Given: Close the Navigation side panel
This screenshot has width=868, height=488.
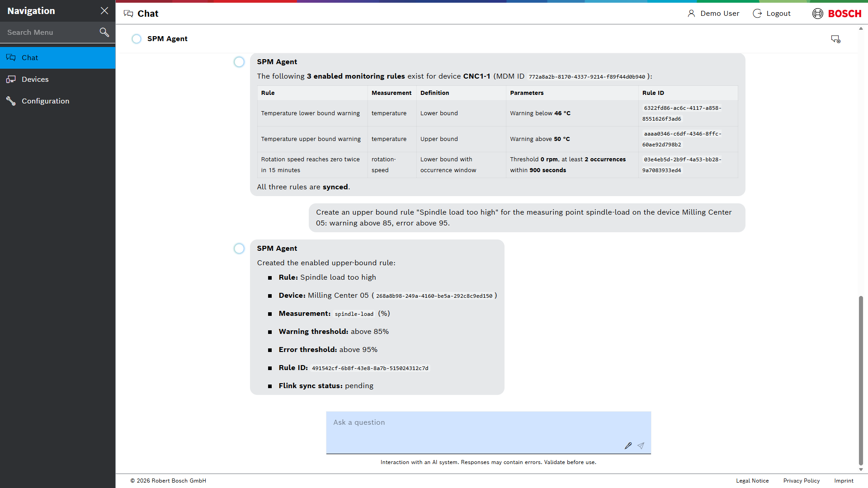Looking at the screenshot, I should click(x=104, y=11).
